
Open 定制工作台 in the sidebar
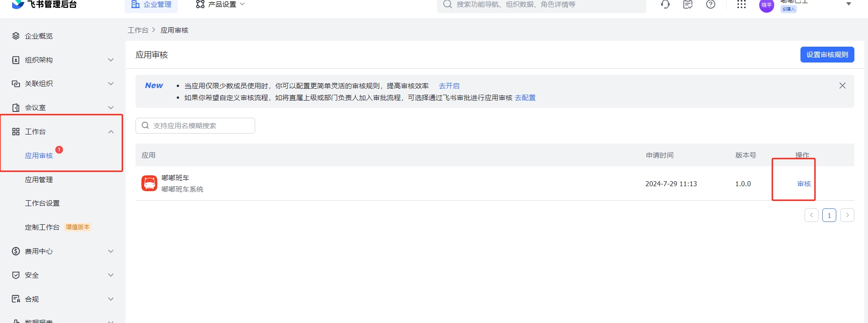(x=42, y=227)
